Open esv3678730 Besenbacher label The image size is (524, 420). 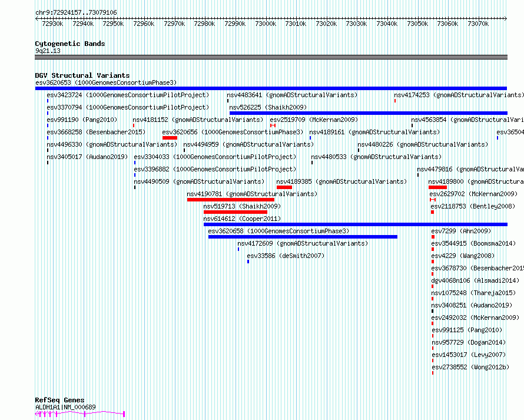click(x=477, y=268)
